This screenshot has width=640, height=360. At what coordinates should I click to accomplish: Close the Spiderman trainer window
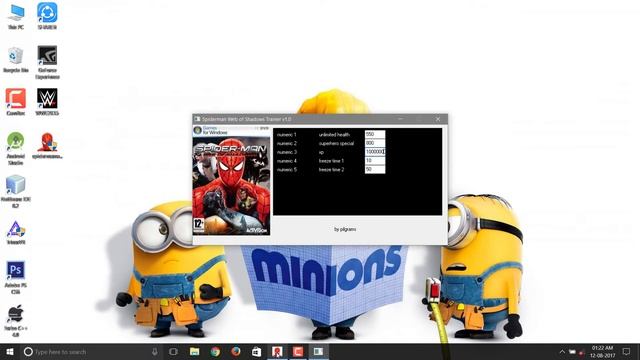[438, 119]
